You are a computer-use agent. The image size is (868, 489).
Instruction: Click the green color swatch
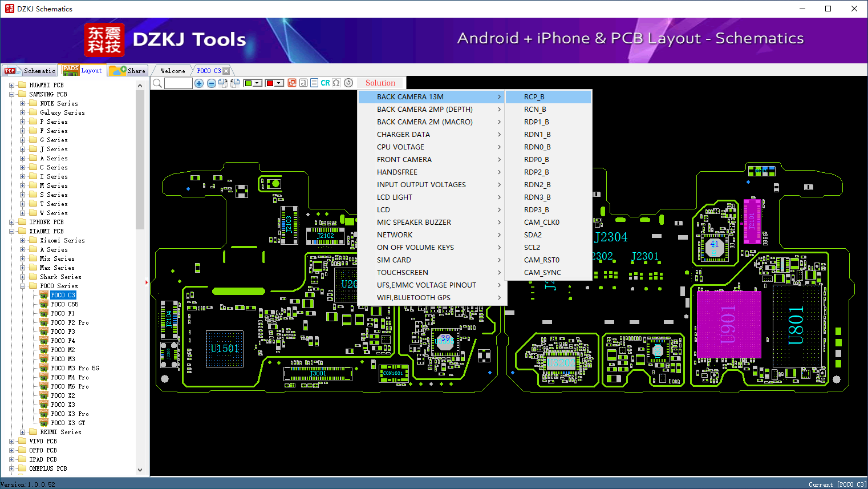(248, 83)
